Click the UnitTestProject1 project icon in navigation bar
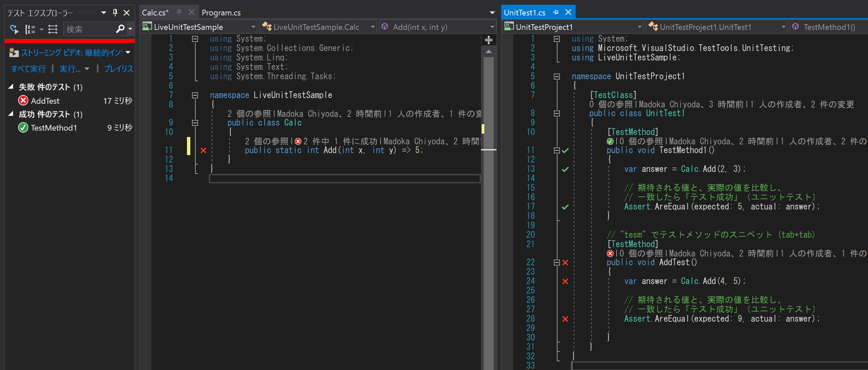Image resolution: width=868 pixels, height=370 pixels. click(509, 26)
